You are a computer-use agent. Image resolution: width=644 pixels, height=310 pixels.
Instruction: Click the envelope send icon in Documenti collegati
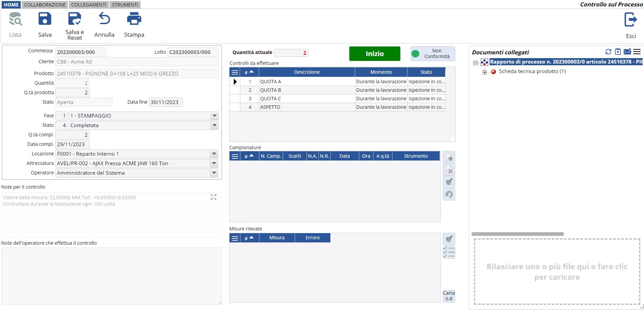pos(627,52)
